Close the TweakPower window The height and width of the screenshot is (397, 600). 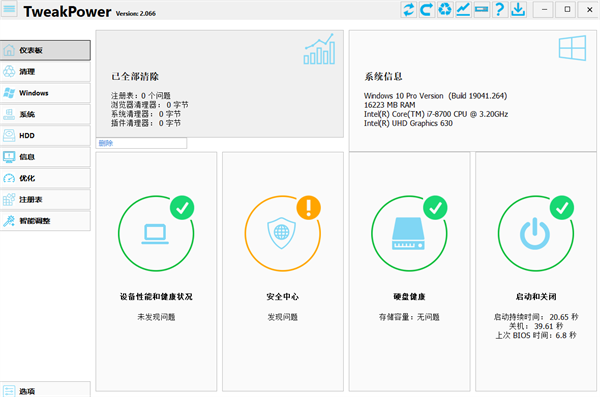tap(590, 9)
